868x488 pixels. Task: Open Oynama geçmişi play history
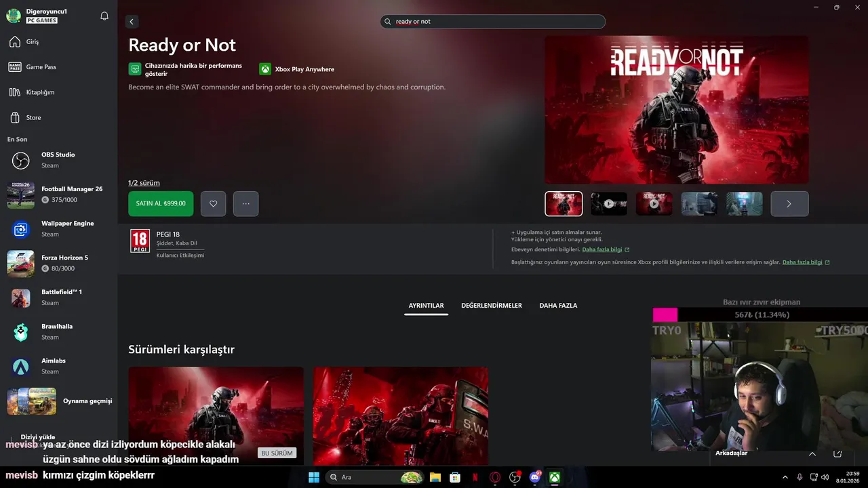click(58, 401)
